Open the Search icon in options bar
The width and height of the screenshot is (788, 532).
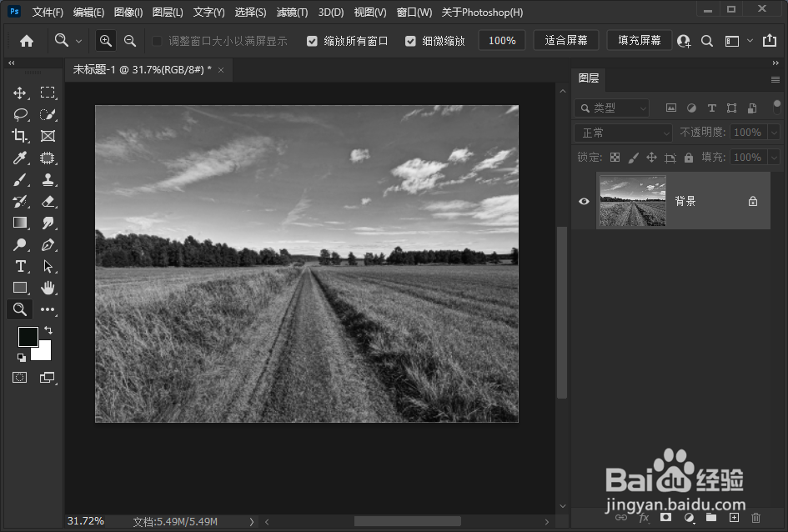coord(707,41)
